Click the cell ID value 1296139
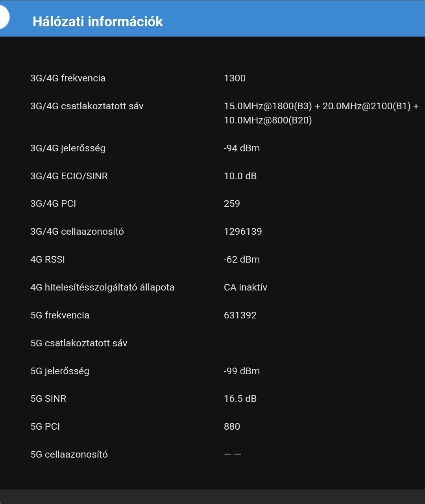Image resolution: width=425 pixels, height=504 pixels. click(243, 232)
